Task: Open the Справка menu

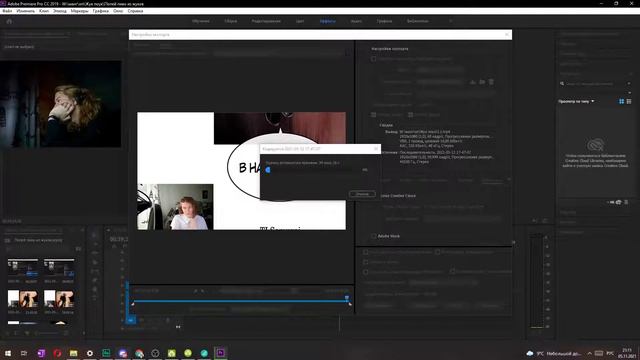Action: [x=136, y=11]
